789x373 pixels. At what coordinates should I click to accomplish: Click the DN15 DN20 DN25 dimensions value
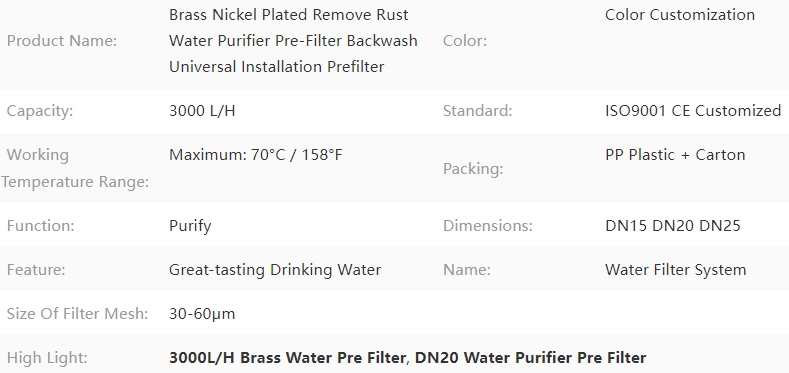(x=673, y=226)
